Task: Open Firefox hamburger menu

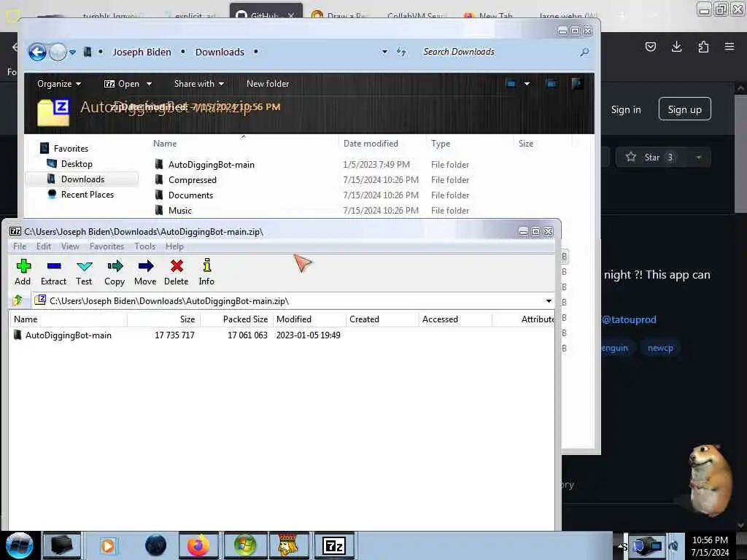Action: (729, 47)
